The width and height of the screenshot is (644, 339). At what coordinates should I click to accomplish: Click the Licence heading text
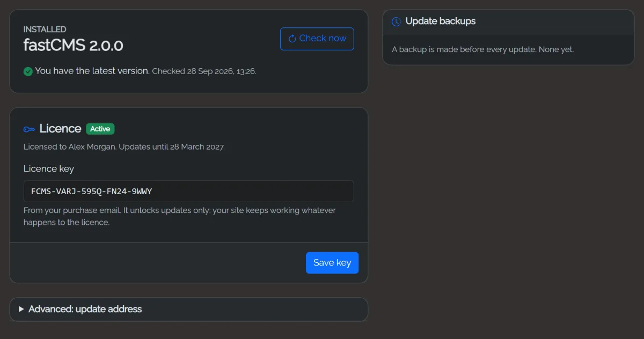60,129
